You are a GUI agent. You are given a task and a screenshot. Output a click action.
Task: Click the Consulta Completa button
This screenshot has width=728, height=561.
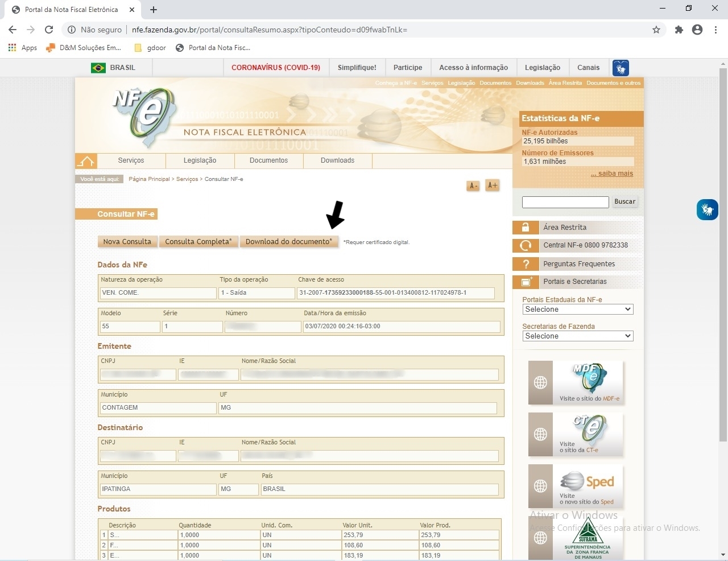[x=198, y=242]
